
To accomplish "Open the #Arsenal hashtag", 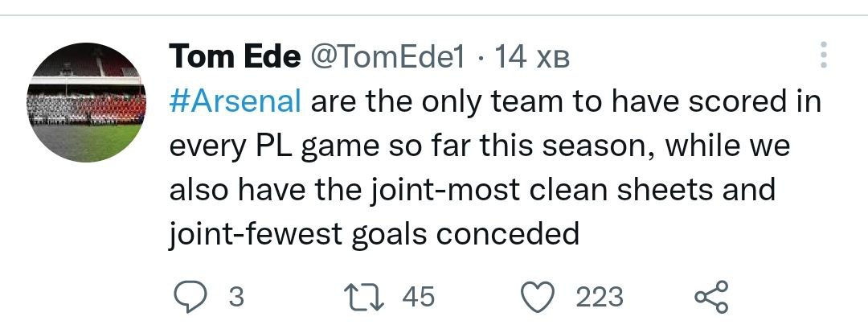I will 235,102.
